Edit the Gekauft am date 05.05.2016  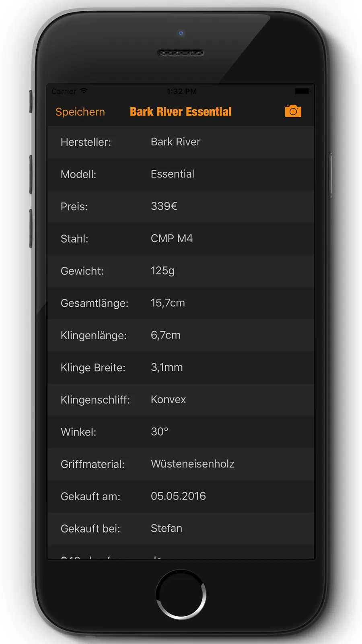(178, 496)
